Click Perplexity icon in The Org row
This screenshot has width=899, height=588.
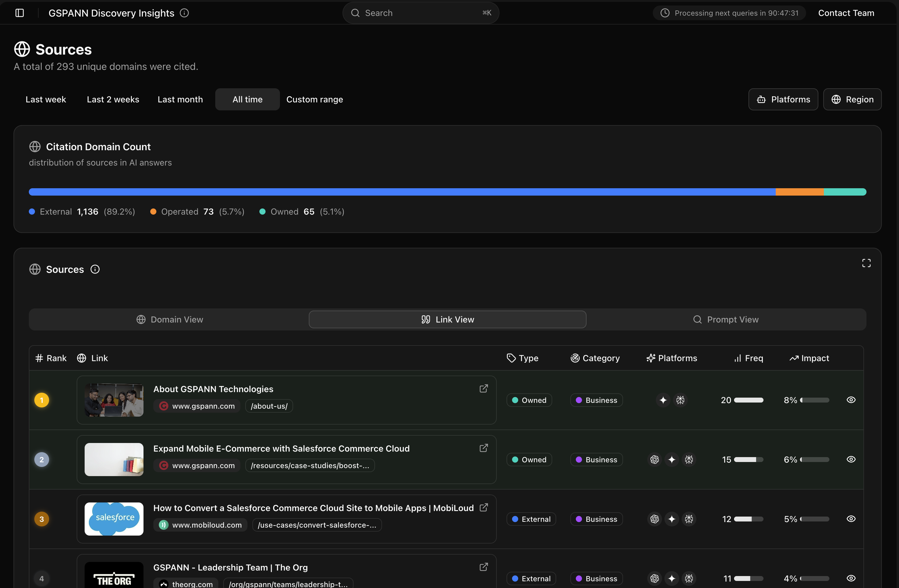(x=689, y=578)
